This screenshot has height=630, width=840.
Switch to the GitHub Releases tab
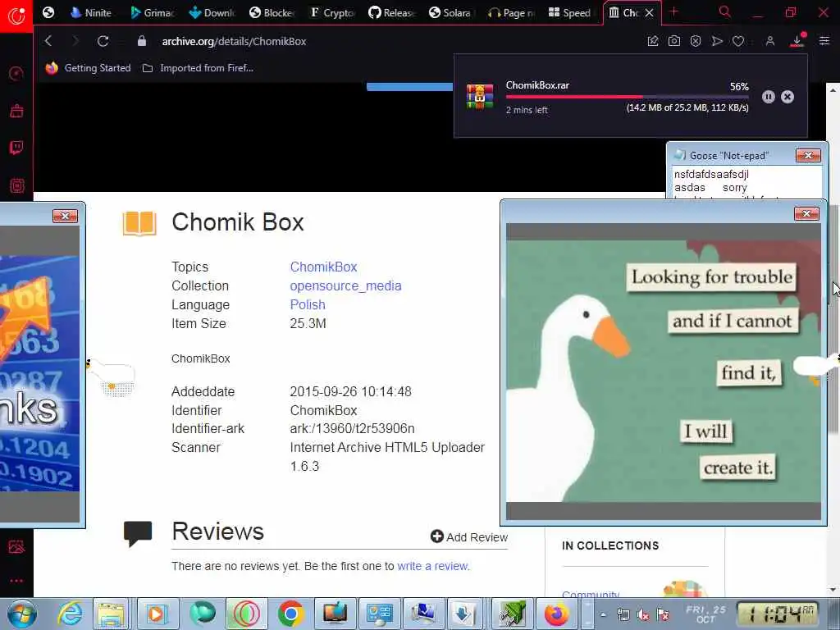(x=392, y=12)
